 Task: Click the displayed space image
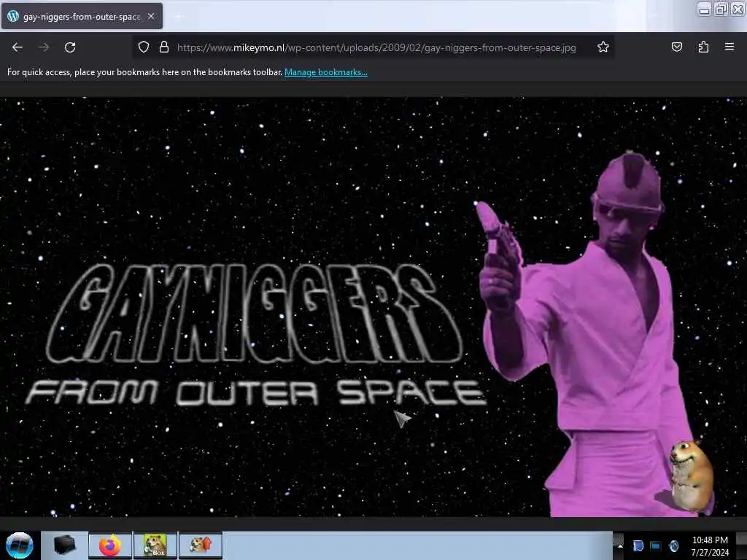[373, 307]
